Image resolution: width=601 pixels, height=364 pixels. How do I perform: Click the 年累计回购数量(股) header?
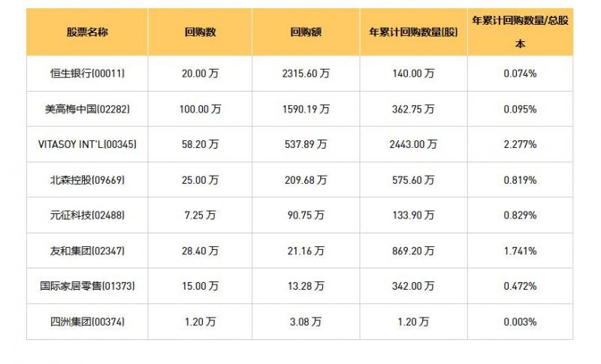click(413, 33)
